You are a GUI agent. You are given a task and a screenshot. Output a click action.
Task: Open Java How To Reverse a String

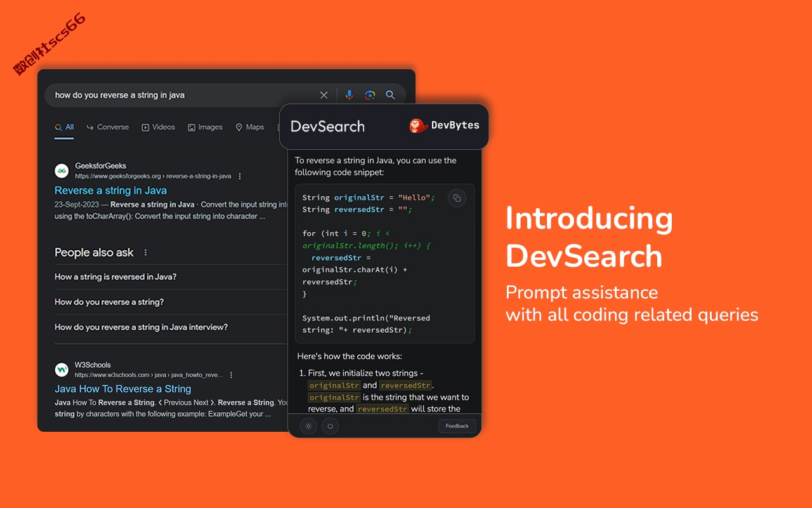coord(122,389)
